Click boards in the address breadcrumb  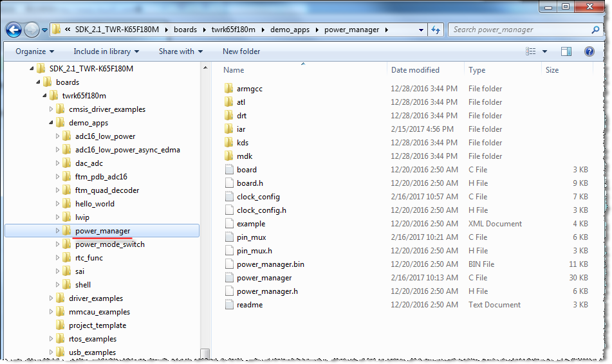tap(185, 30)
